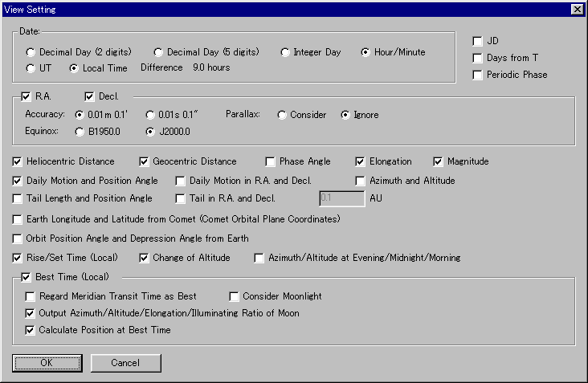Uncheck the R.A. checkbox

(x=27, y=96)
